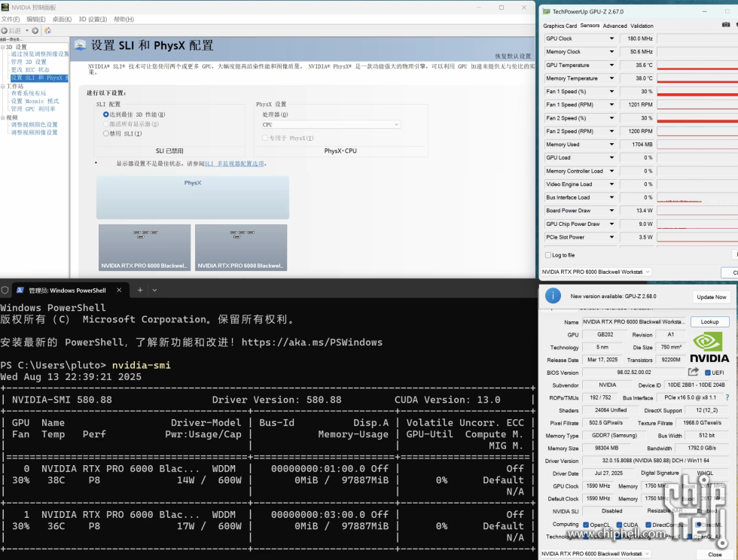Open 管理 3D 设置 in the tree
Image resolution: width=738 pixels, height=560 pixels.
[x=29, y=62]
